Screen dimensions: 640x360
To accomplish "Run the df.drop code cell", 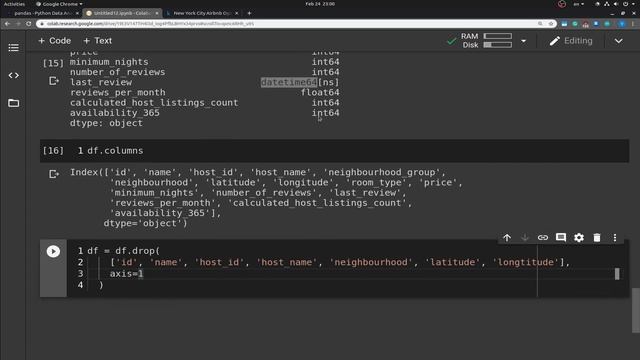I will [53, 251].
